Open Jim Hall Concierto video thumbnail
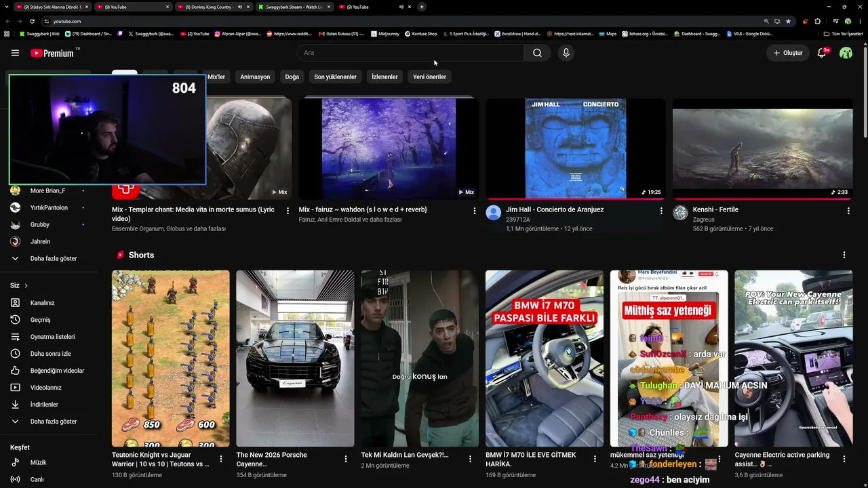868x488 pixels. (x=576, y=148)
